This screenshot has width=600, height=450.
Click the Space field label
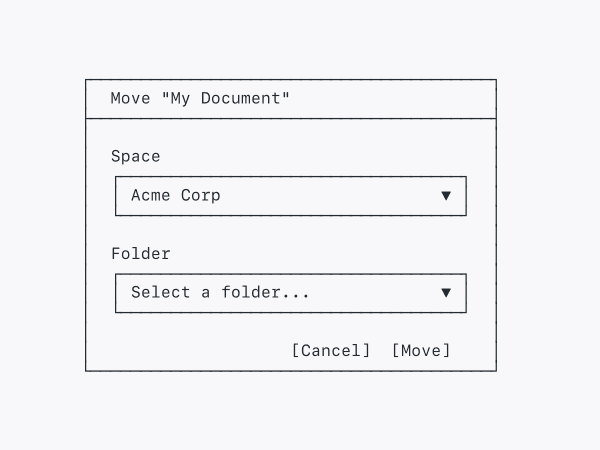[x=135, y=156]
